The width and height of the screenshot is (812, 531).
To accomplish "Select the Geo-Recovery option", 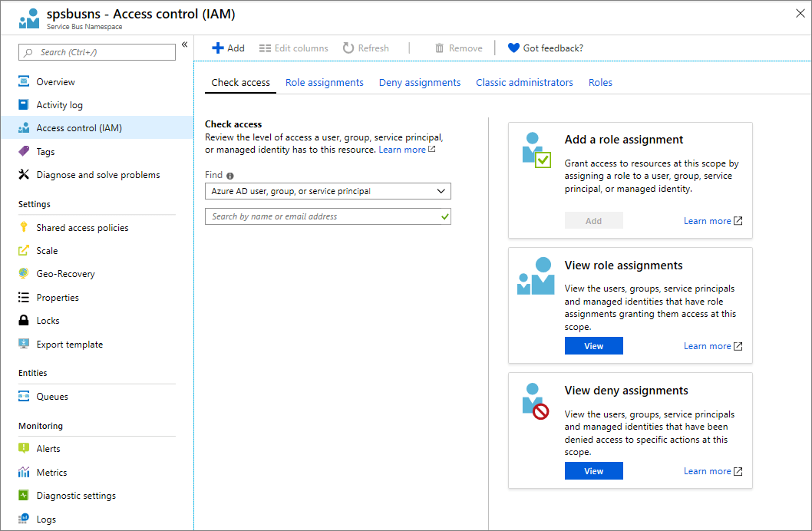I will (x=65, y=273).
